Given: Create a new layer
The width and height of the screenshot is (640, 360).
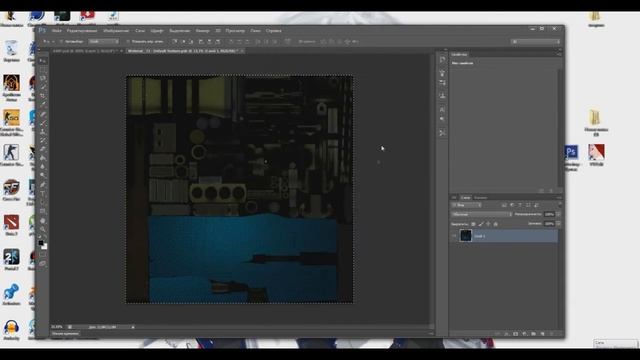Looking at the screenshot, I should (542, 334).
